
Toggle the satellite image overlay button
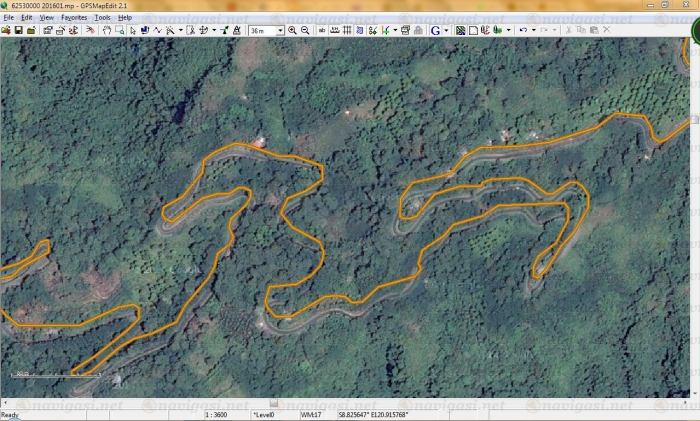coord(460,30)
